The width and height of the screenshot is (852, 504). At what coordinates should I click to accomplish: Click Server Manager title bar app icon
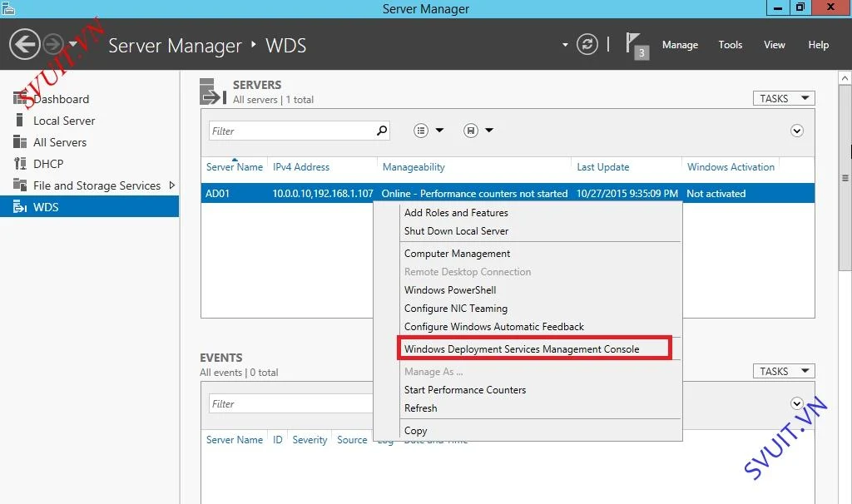tap(8, 7)
